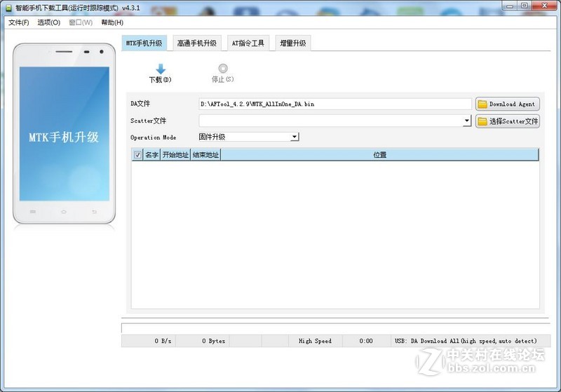Open the 选项(O) menu
Viewport: 561px width, 392px height.
pyautogui.click(x=49, y=22)
